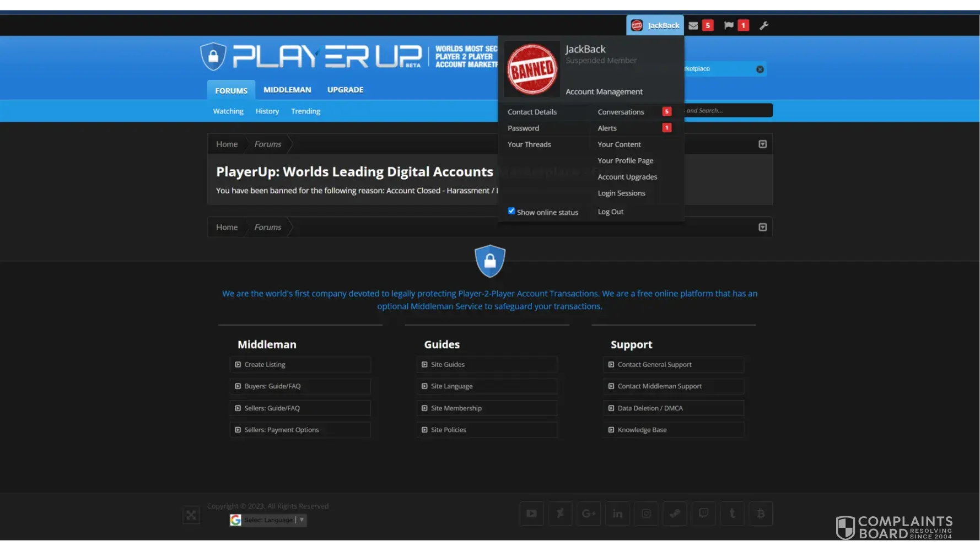Click the center shield lock emblem
This screenshot has width=980, height=551.
[490, 261]
